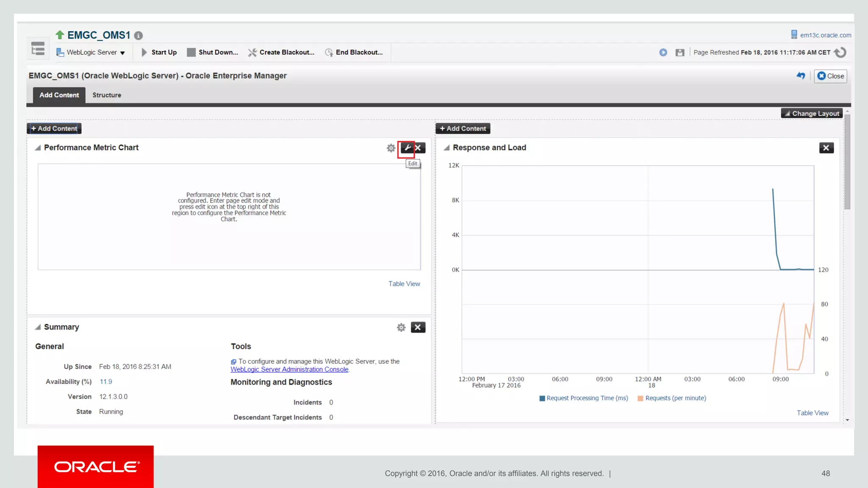Click End Blackout in toolbar
The height and width of the screenshot is (488, 868).
(354, 53)
